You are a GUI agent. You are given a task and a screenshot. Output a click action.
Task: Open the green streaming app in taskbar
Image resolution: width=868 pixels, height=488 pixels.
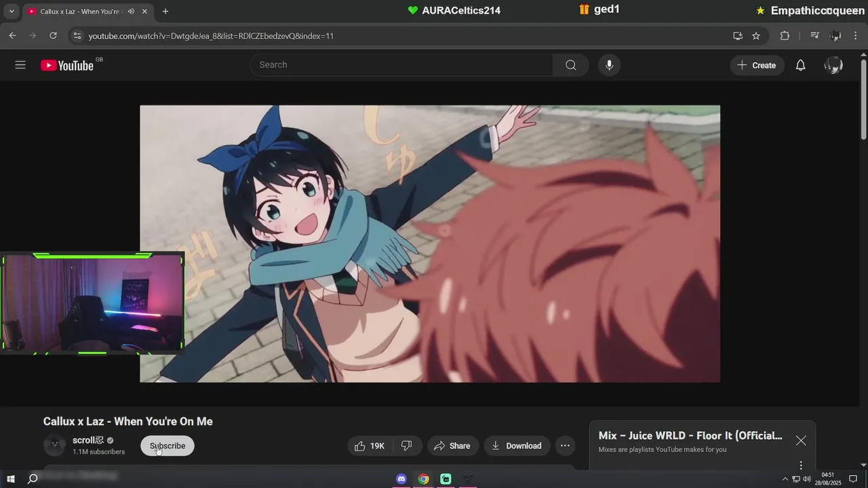pos(446,479)
